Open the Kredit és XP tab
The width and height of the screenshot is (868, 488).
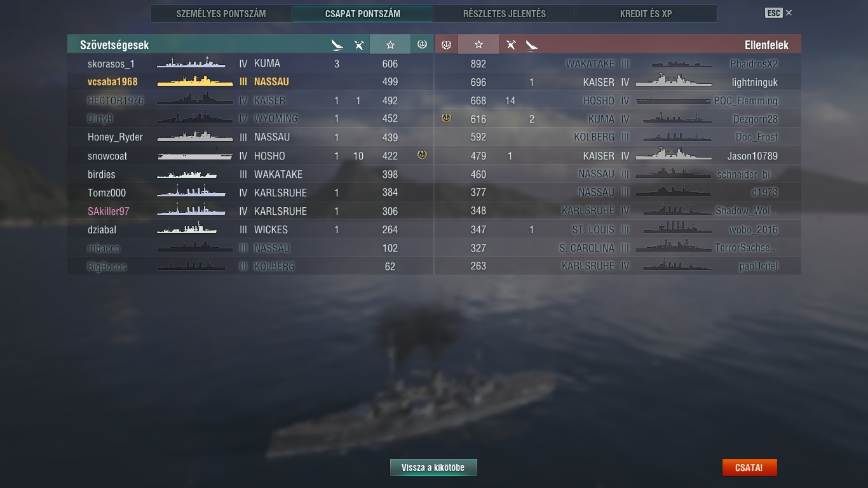pyautogui.click(x=646, y=13)
